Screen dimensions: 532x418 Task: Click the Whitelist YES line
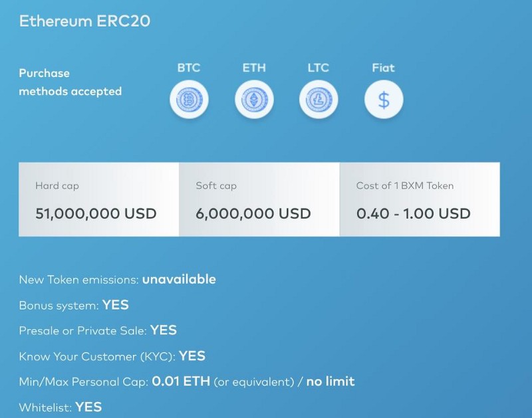(61, 407)
